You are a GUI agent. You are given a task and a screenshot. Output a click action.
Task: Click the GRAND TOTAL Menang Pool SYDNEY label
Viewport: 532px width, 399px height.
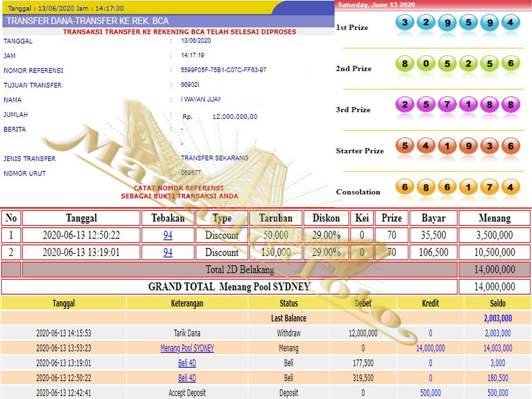229,286
